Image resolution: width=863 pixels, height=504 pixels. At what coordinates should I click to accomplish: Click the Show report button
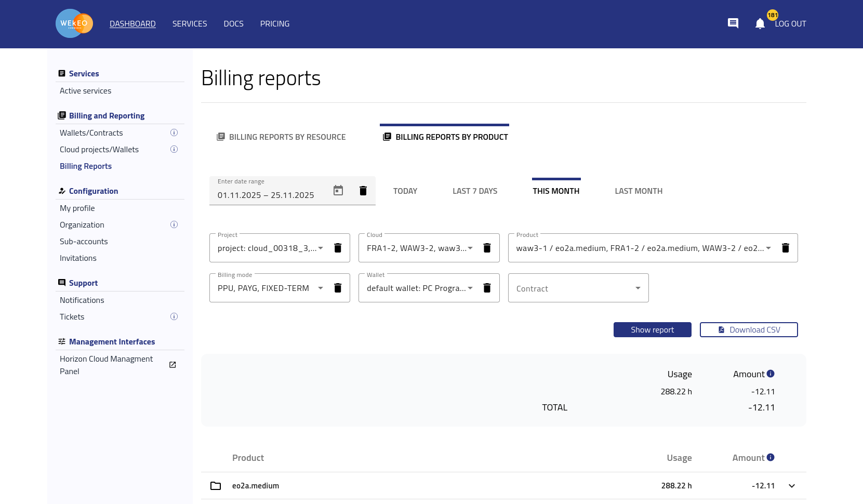click(652, 330)
